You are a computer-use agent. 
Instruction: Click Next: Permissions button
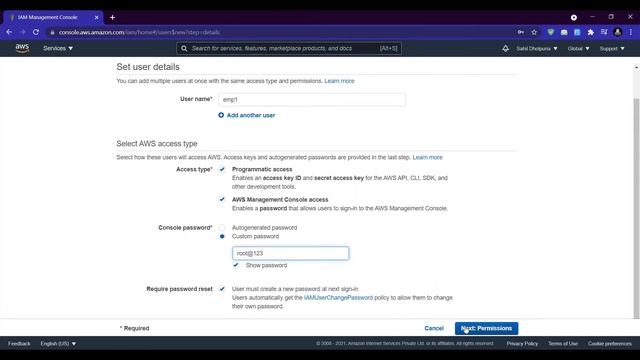(x=487, y=328)
